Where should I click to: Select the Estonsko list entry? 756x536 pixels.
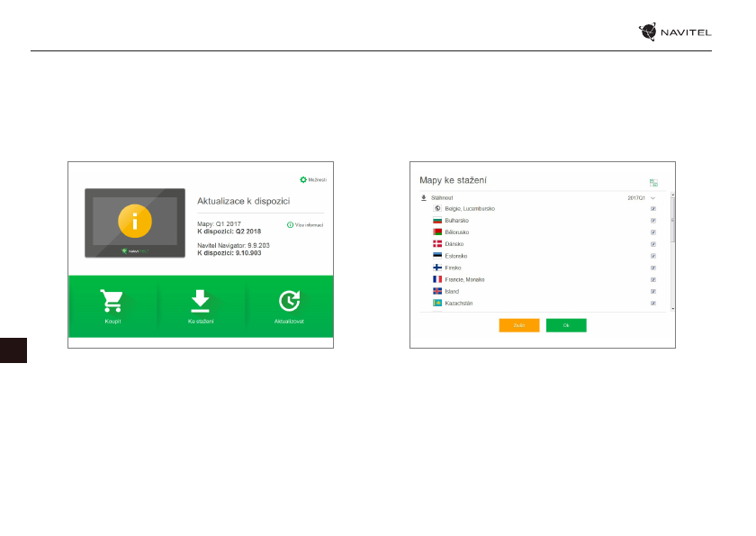457,256
